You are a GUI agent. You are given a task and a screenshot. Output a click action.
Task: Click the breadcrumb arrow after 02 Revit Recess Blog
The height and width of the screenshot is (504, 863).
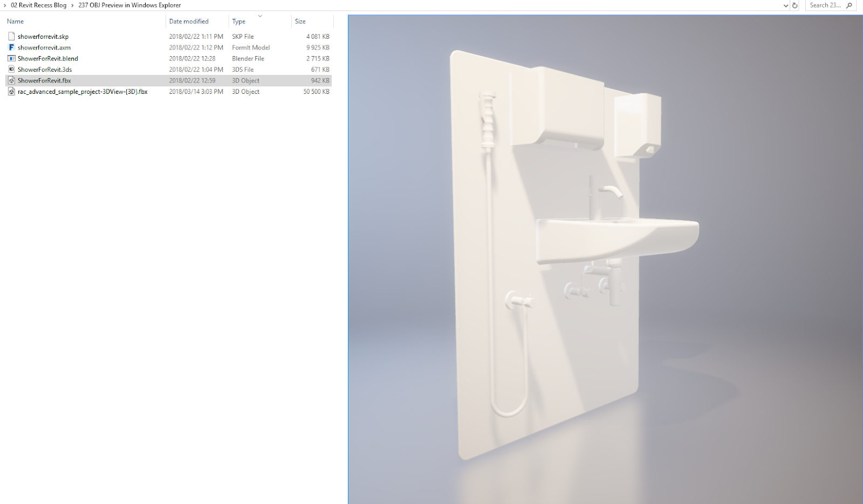(x=71, y=5)
